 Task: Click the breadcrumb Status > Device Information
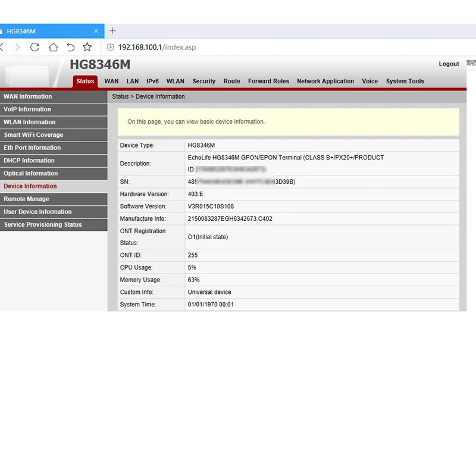point(148,96)
